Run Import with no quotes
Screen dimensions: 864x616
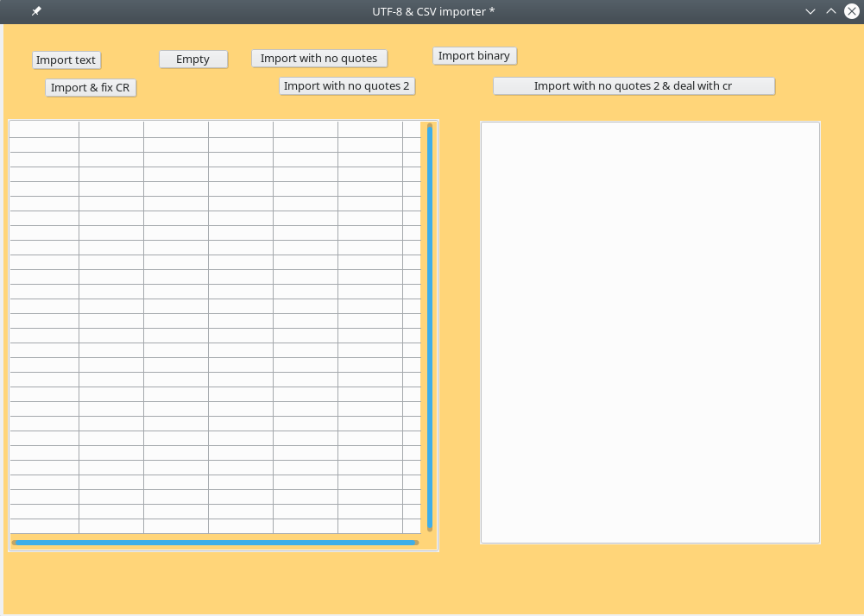point(319,58)
